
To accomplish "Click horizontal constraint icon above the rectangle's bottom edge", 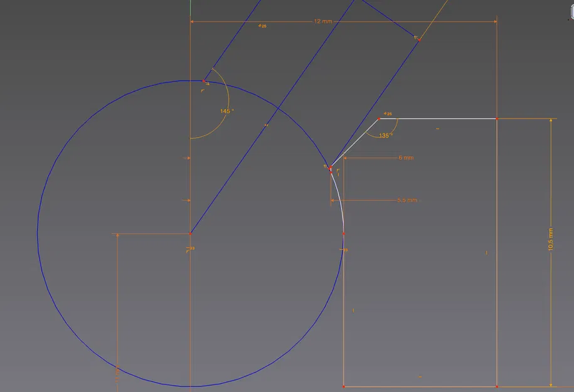I will tap(420, 376).
